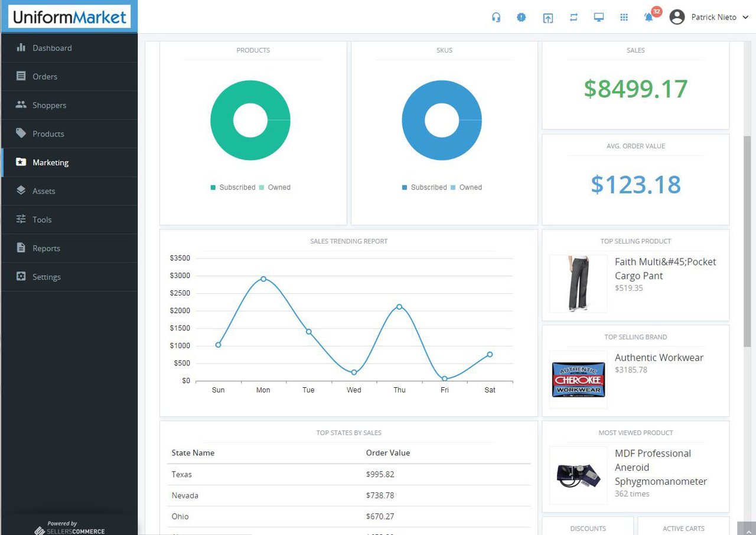This screenshot has width=756, height=535.
Task: Click the announcements badge icon in top toolbar
Action: point(522,17)
